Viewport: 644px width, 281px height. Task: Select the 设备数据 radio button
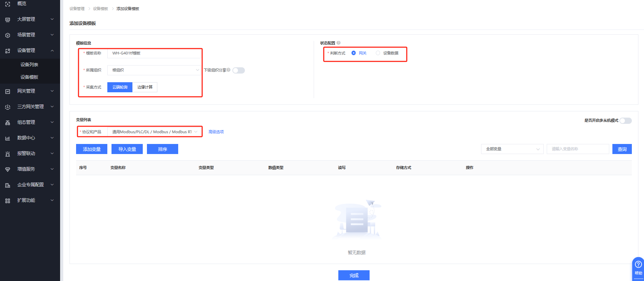pos(378,53)
